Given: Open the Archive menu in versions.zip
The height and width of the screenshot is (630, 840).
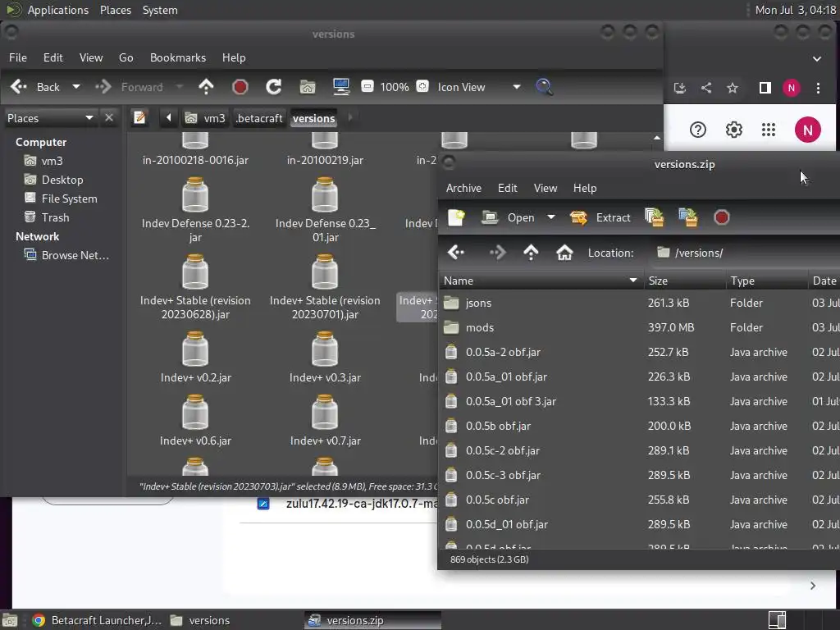Looking at the screenshot, I should [x=463, y=188].
